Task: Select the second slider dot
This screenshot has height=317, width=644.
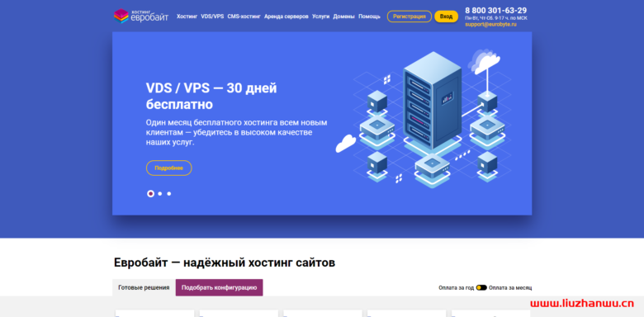Action: pyautogui.click(x=160, y=193)
